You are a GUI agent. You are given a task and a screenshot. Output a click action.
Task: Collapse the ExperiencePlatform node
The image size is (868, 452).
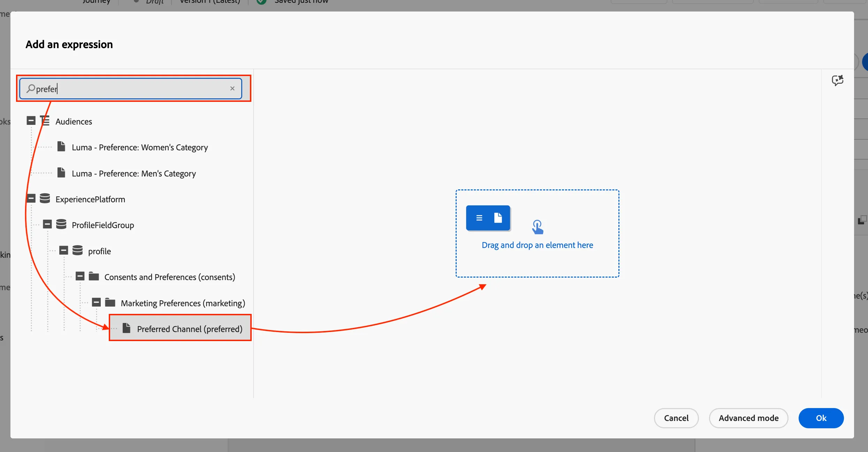point(31,198)
